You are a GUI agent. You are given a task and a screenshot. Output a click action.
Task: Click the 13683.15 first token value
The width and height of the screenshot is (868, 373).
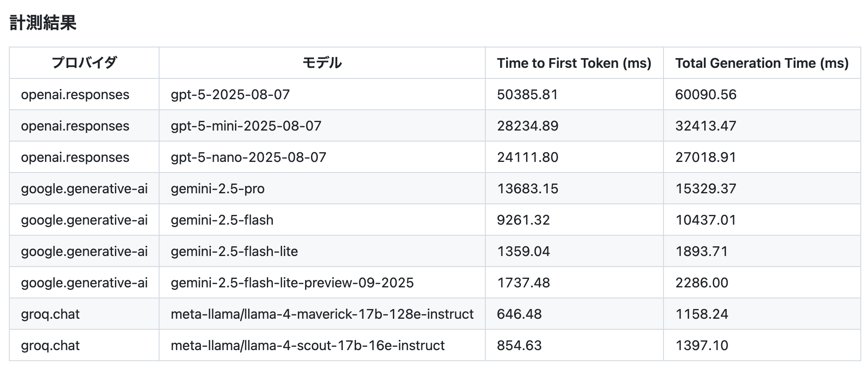[x=527, y=188]
